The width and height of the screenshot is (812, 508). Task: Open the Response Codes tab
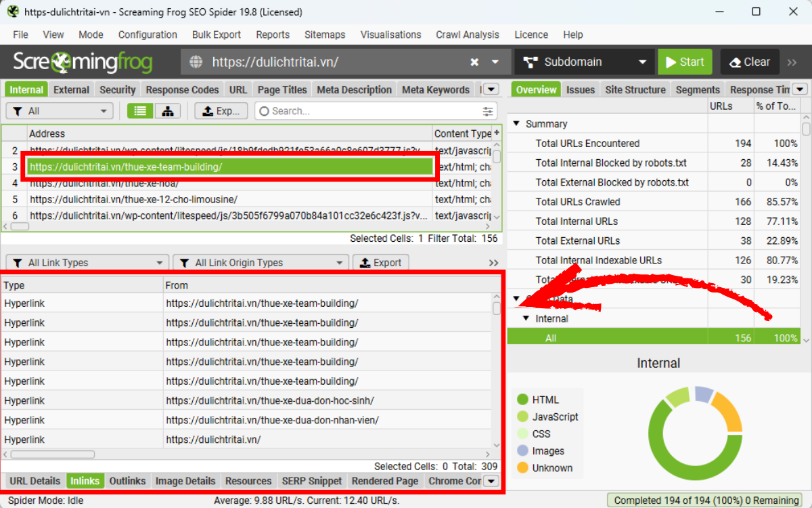(x=182, y=89)
